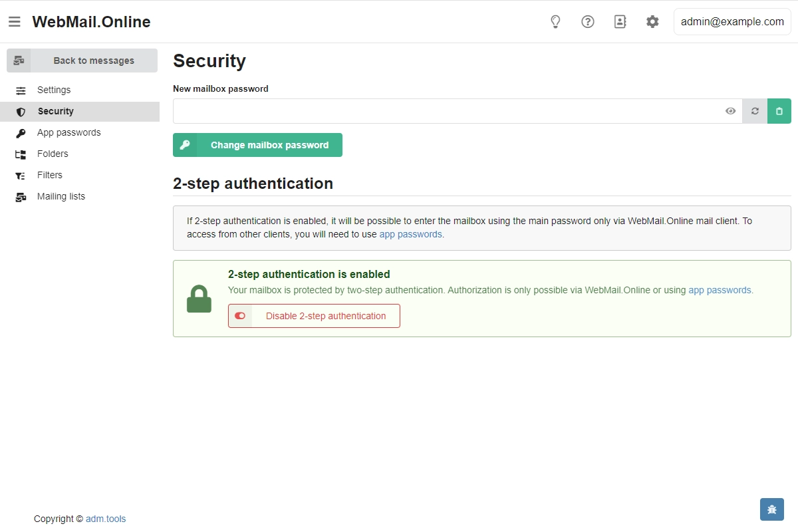Click the bug report icon

[x=771, y=509]
